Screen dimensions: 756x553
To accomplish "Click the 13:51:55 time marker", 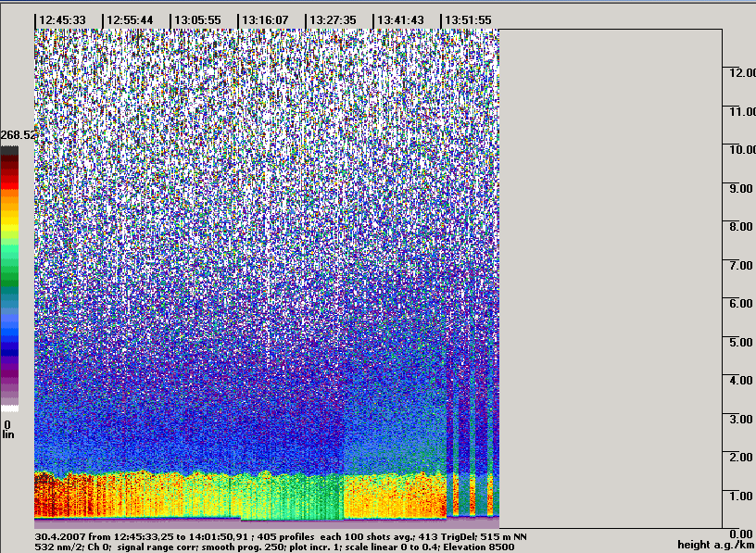I will click(468, 20).
